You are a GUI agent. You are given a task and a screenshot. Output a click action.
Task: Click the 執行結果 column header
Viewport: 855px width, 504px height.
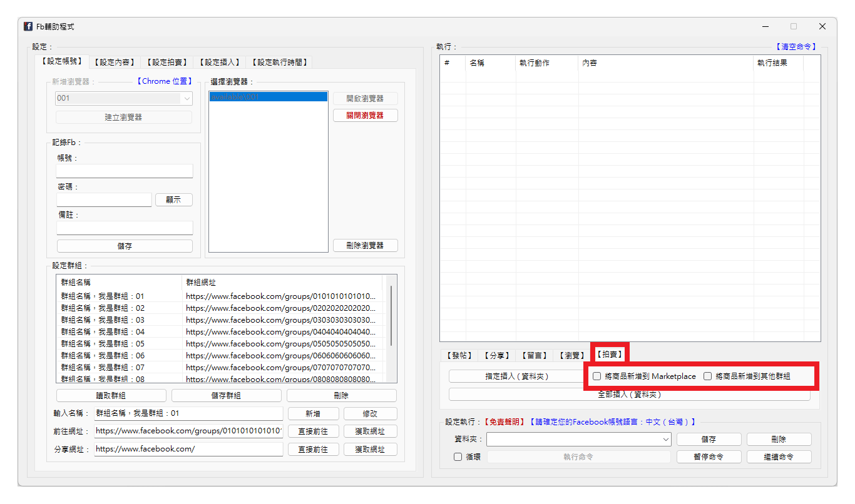(x=778, y=63)
